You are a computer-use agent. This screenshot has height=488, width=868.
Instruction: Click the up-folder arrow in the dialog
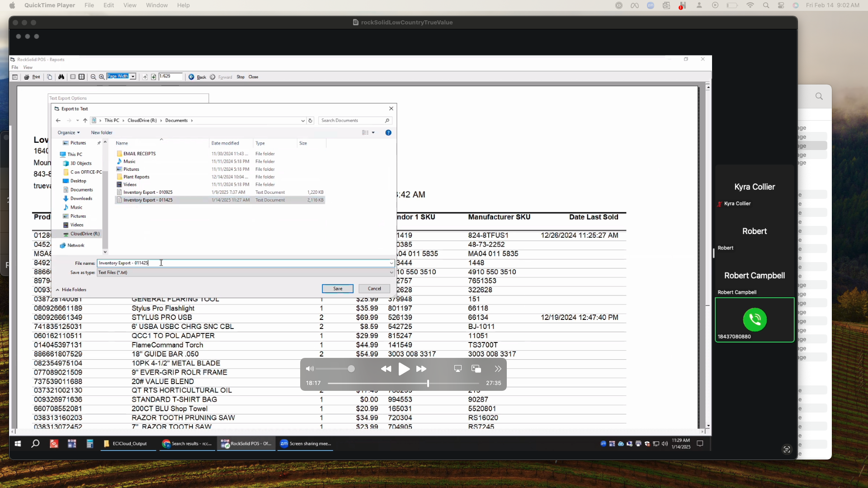pos(85,121)
